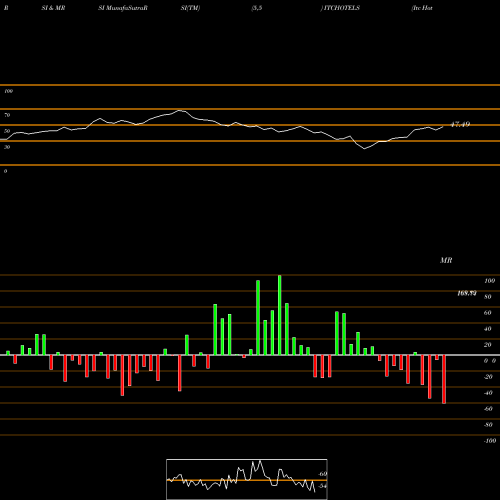The width and height of the screenshot is (500, 500).
Task: Click the RSI axis label 70
Action: [x=7, y=115]
